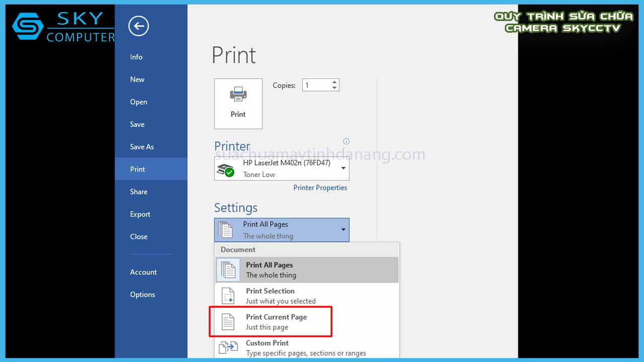The height and width of the screenshot is (362, 644).
Task: Click the HP LaserJet printer status icon
Action: (226, 170)
